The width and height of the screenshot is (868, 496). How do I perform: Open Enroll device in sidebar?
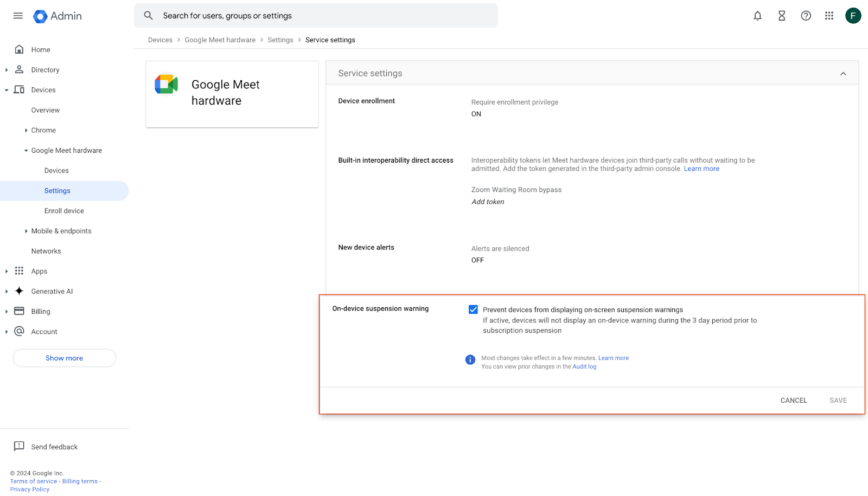[x=64, y=211]
